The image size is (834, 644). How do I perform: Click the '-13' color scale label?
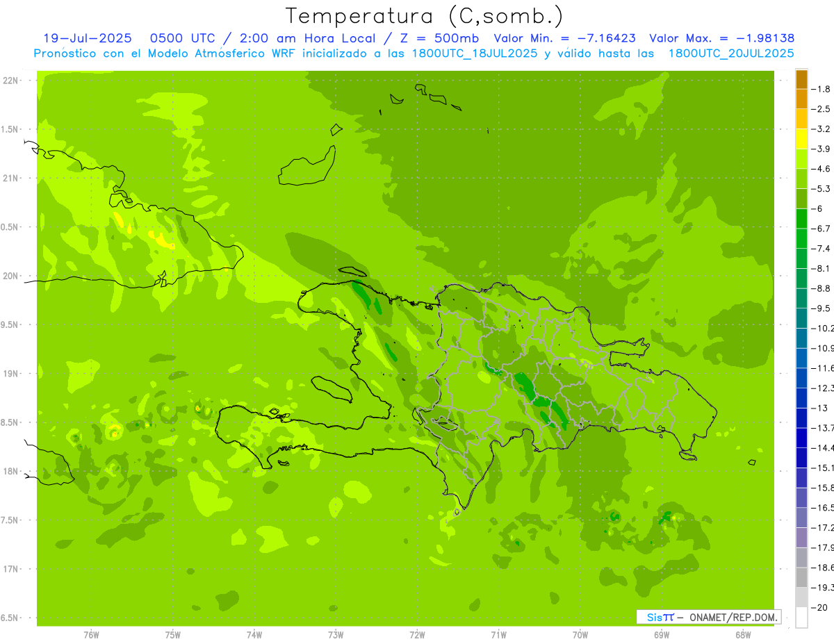[819, 408]
